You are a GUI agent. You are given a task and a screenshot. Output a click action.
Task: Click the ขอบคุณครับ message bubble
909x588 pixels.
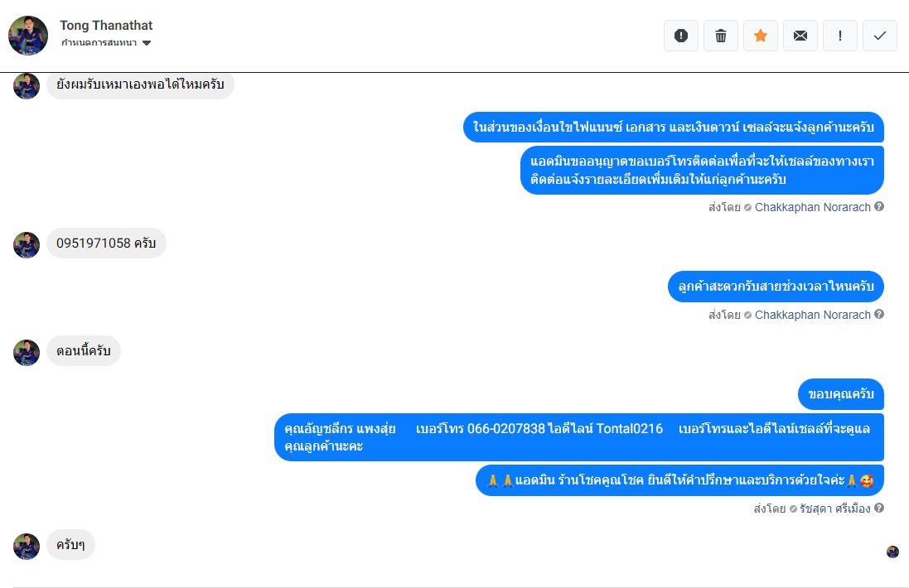841,394
